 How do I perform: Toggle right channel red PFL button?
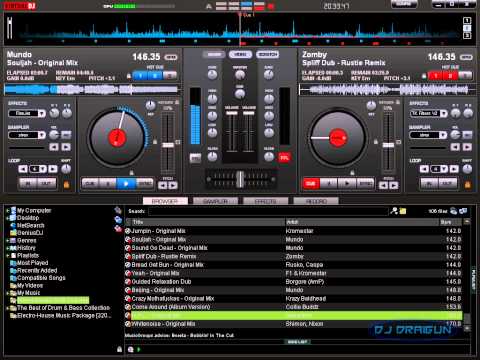pos(284,158)
